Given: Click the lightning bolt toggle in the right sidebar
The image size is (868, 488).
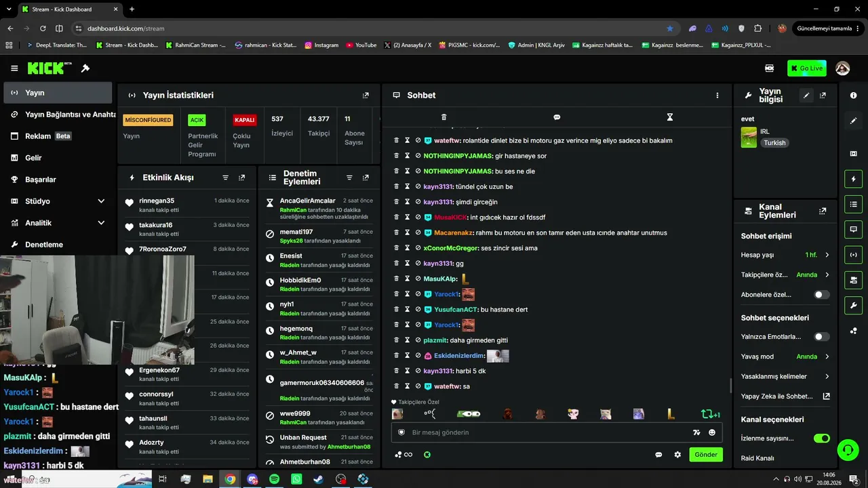Looking at the screenshot, I should coord(853,179).
